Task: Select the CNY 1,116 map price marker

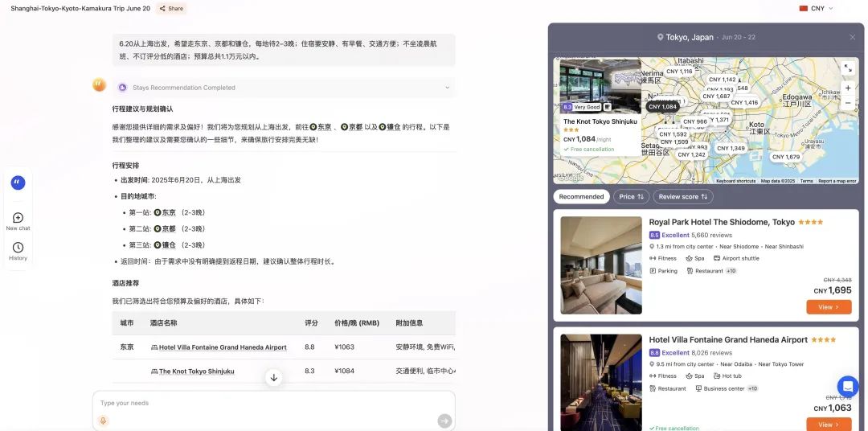Action: coord(679,71)
